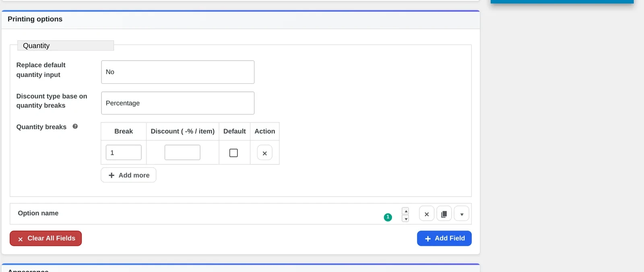Image resolution: width=644 pixels, height=272 pixels.
Task: Click the Discount percentage input field
Action: tap(182, 152)
